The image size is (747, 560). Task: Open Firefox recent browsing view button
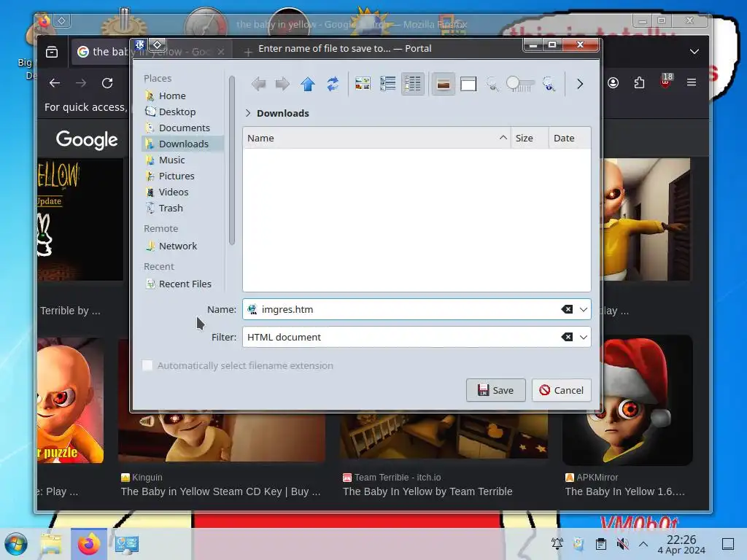pos(52,52)
